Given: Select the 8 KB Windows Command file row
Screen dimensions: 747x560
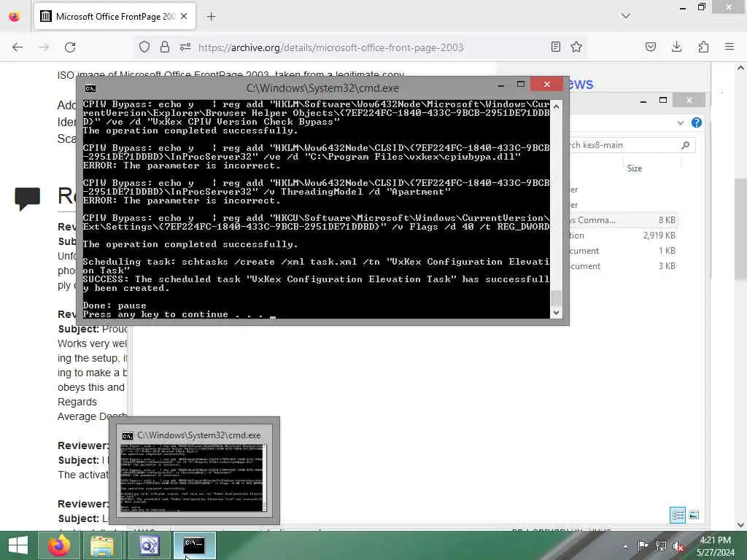Looking at the screenshot, I should coord(623,220).
